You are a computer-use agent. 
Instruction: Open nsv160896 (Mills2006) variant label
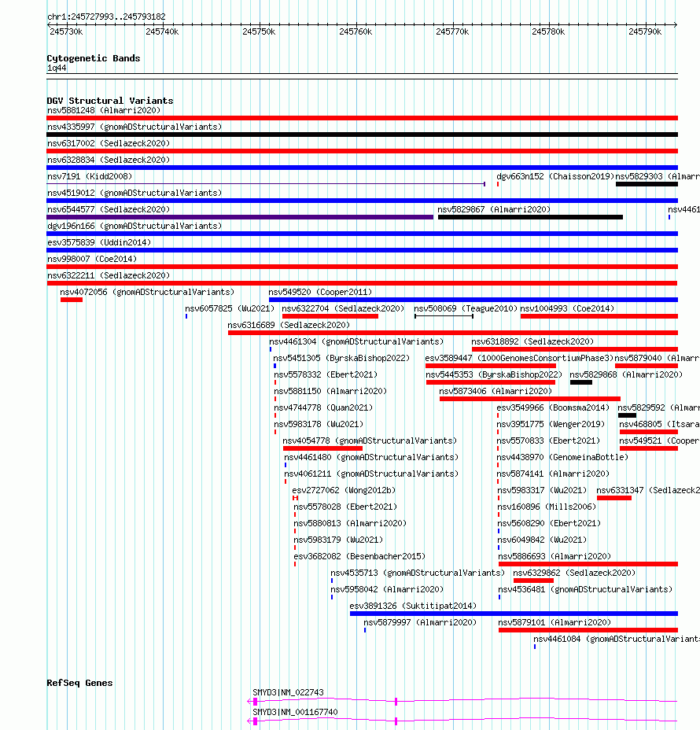[x=547, y=507]
